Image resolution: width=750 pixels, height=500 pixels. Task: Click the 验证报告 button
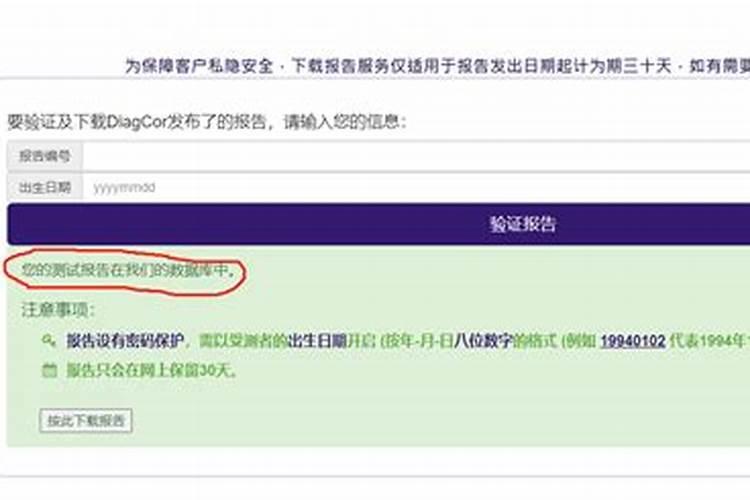point(378,224)
